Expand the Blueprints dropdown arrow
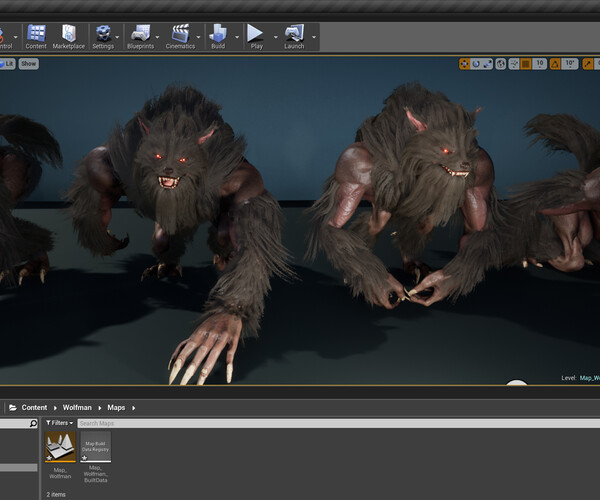Screen dimensions: 600x500 point(157,37)
